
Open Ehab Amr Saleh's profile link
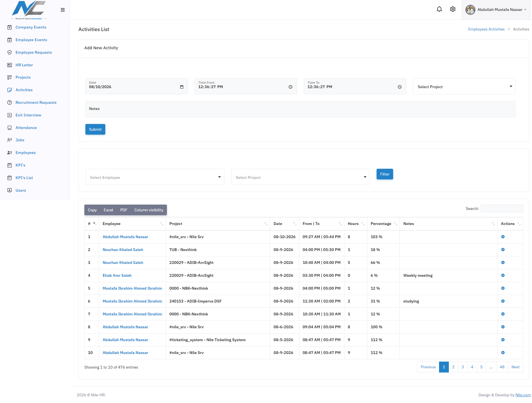[117, 275]
